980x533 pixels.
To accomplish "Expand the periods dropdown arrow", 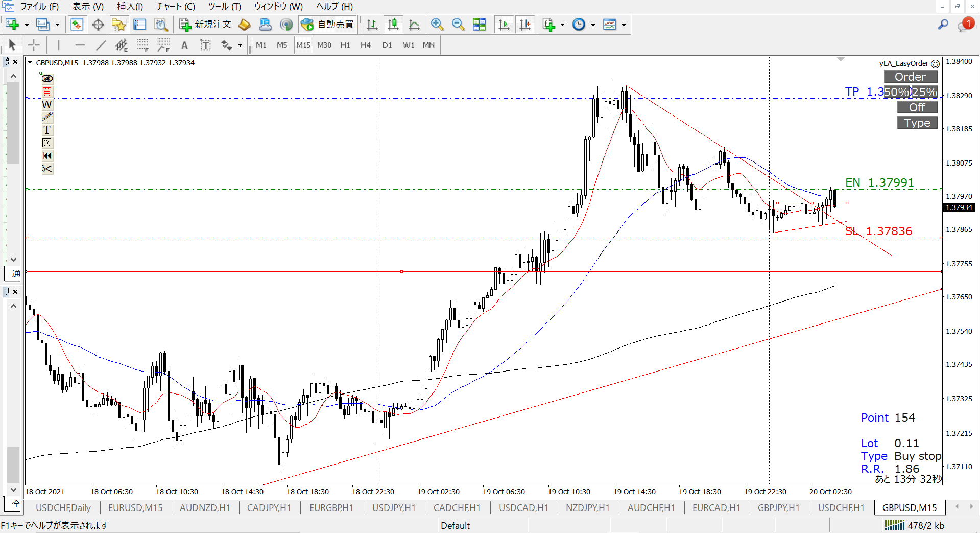I will 593,24.
